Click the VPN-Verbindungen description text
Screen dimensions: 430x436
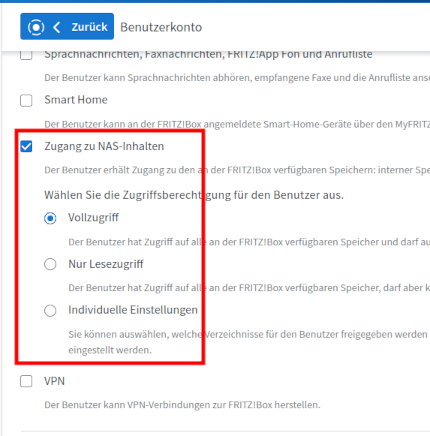coord(182,405)
